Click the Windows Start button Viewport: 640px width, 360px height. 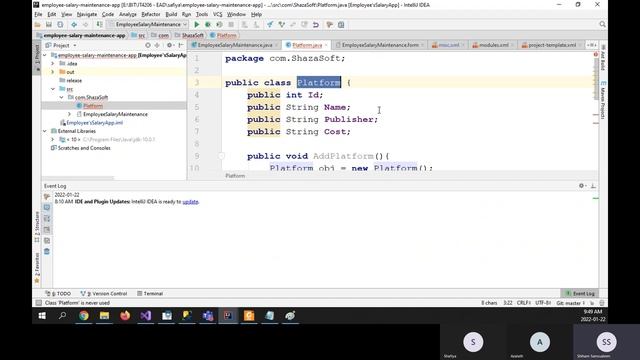click(42, 316)
